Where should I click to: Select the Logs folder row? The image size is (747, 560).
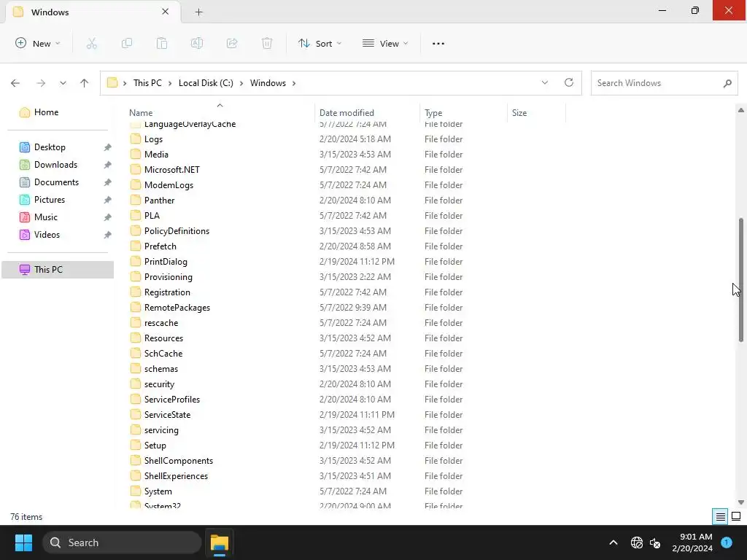[345, 139]
